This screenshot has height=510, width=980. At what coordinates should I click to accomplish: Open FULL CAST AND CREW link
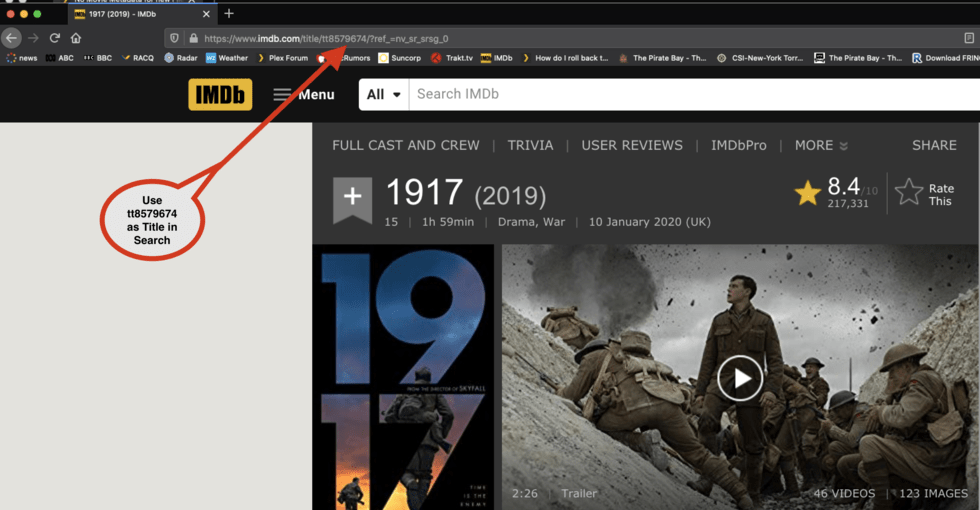[406, 145]
